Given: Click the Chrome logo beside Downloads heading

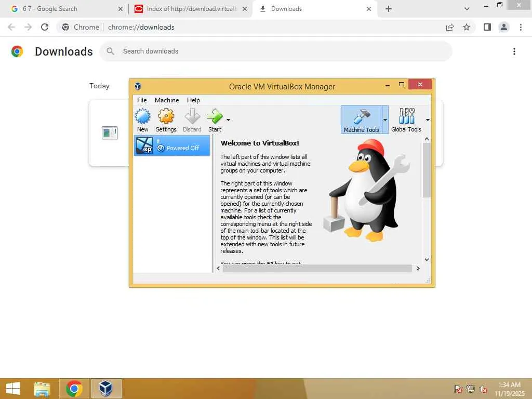Looking at the screenshot, I should pyautogui.click(x=17, y=51).
